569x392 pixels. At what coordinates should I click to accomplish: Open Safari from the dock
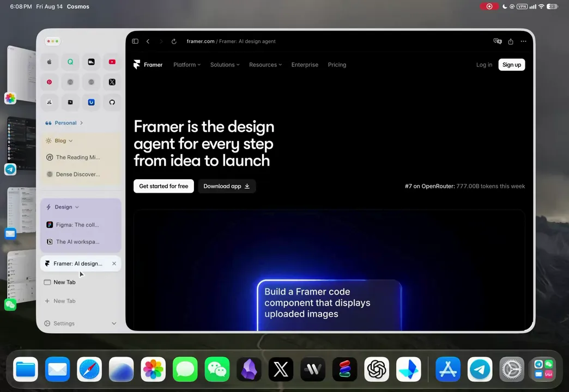point(89,369)
